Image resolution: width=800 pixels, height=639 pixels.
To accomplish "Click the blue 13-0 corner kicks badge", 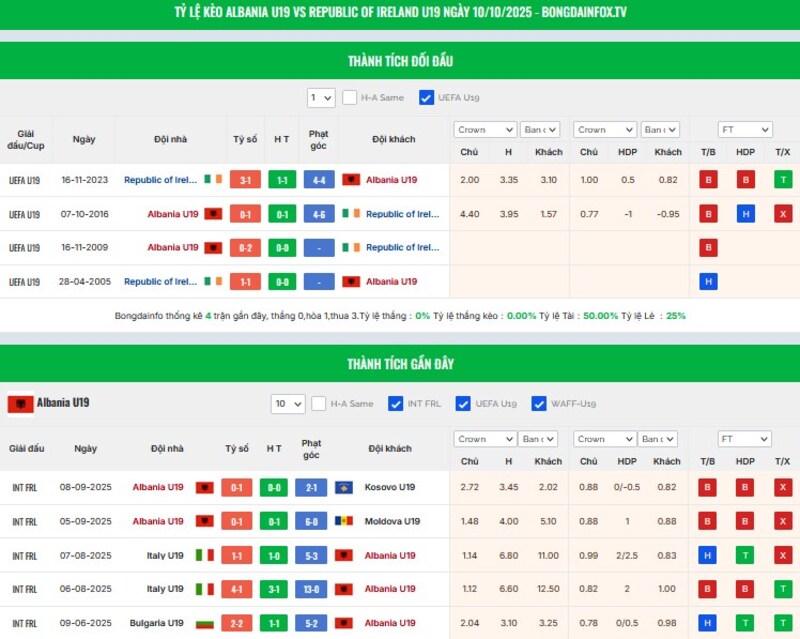I will pyautogui.click(x=311, y=589).
